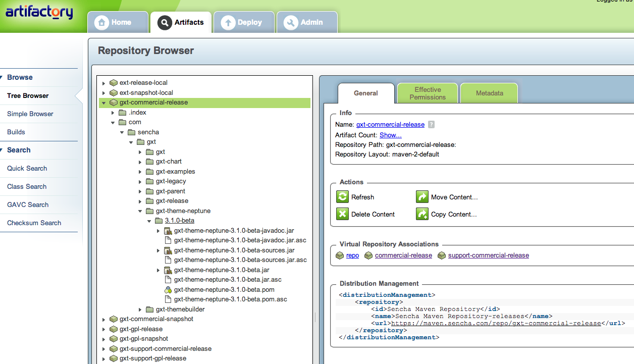Open Simple Browser in sidebar
Screen dimensions: 634x364
pos(30,114)
